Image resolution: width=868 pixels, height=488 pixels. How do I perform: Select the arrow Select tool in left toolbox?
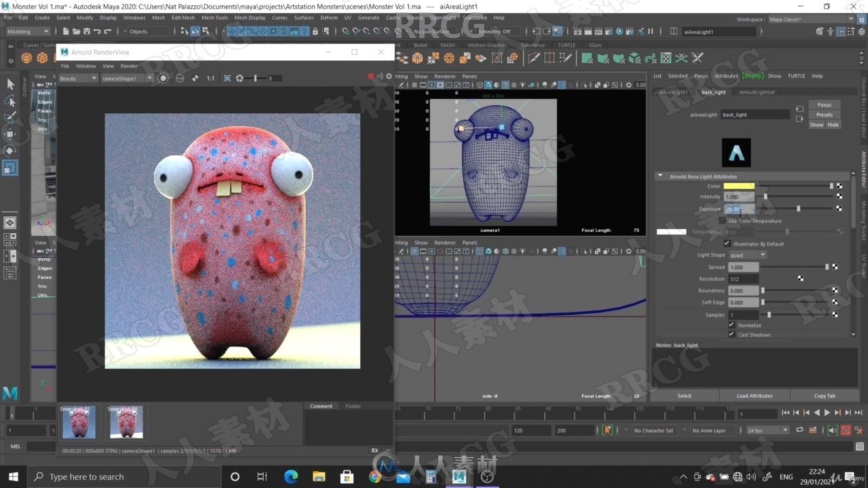[x=10, y=84]
